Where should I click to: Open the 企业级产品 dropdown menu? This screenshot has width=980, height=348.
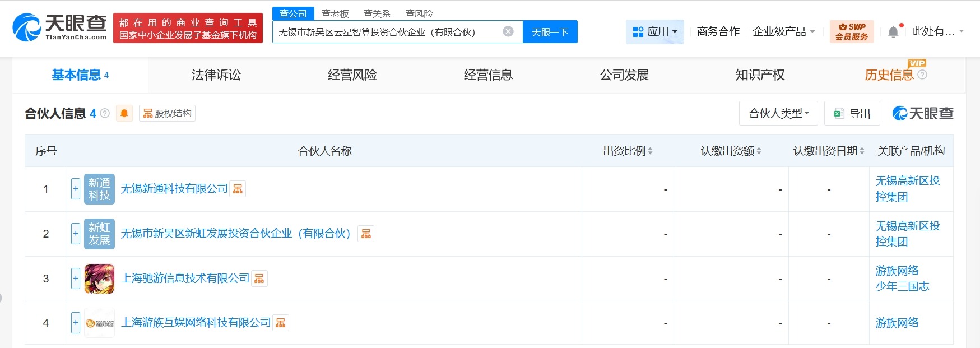pyautogui.click(x=781, y=32)
